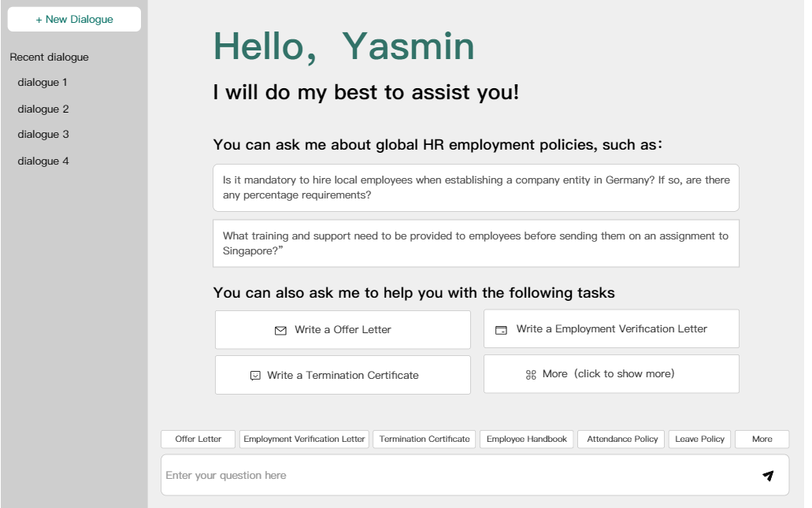The height and width of the screenshot is (508, 812).
Task: Open dialogue 1 from recent list
Action: [43, 83]
